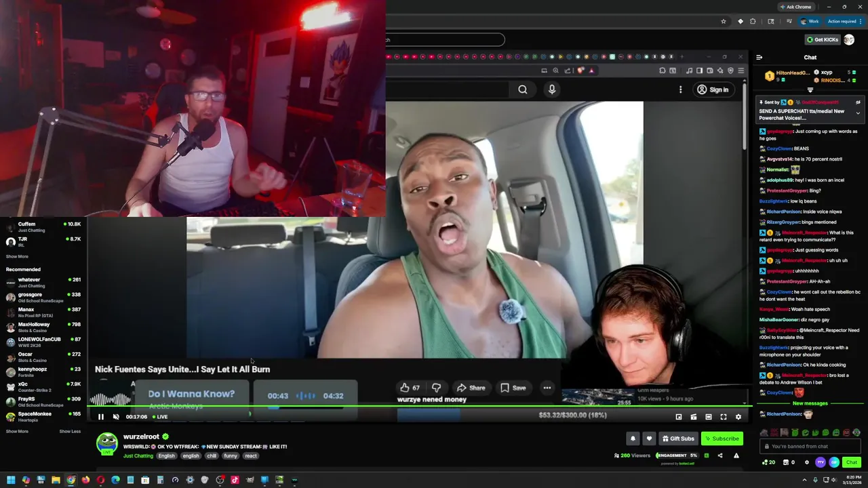Viewport: 868px width, 488px height.
Task: Show More recommended channels in sidebar
Action: (17, 431)
